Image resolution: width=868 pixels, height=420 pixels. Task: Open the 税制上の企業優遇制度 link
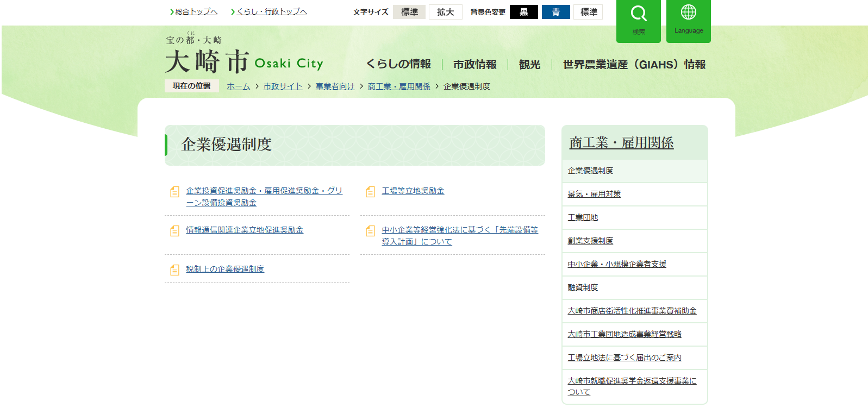tap(225, 269)
